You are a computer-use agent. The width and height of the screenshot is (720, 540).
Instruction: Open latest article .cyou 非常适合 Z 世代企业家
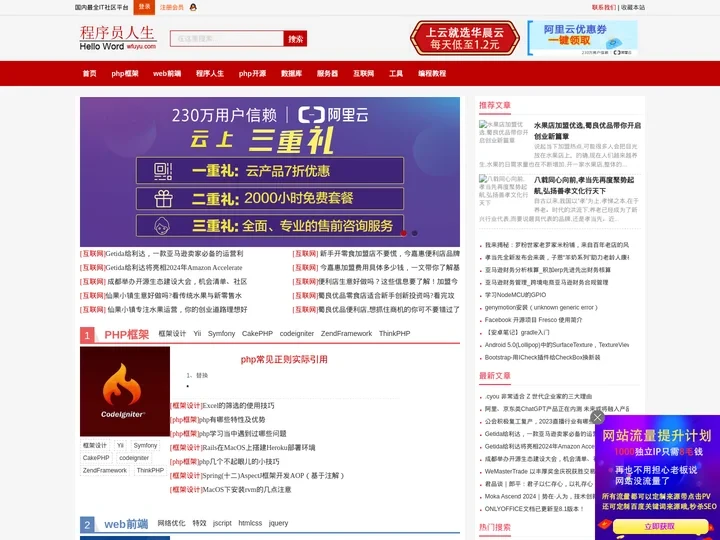click(x=539, y=396)
